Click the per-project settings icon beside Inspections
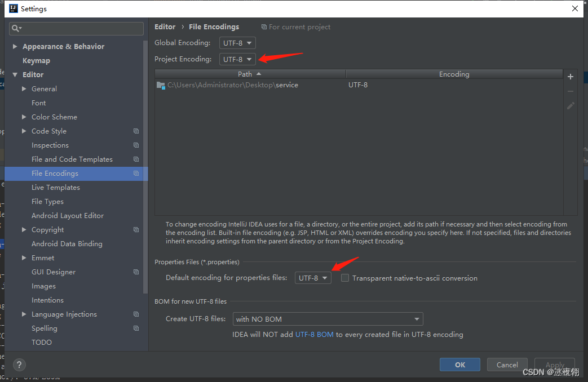This screenshot has width=588, height=382. coord(135,145)
